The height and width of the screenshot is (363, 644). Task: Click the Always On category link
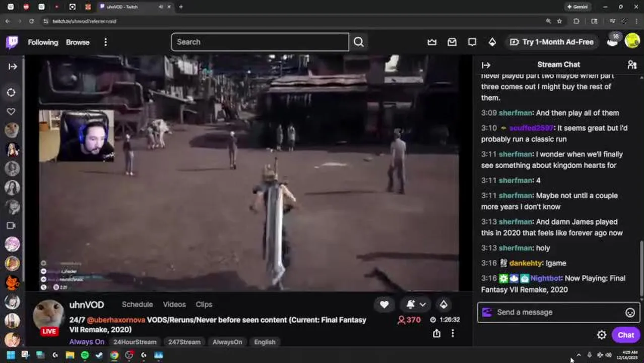(x=87, y=342)
